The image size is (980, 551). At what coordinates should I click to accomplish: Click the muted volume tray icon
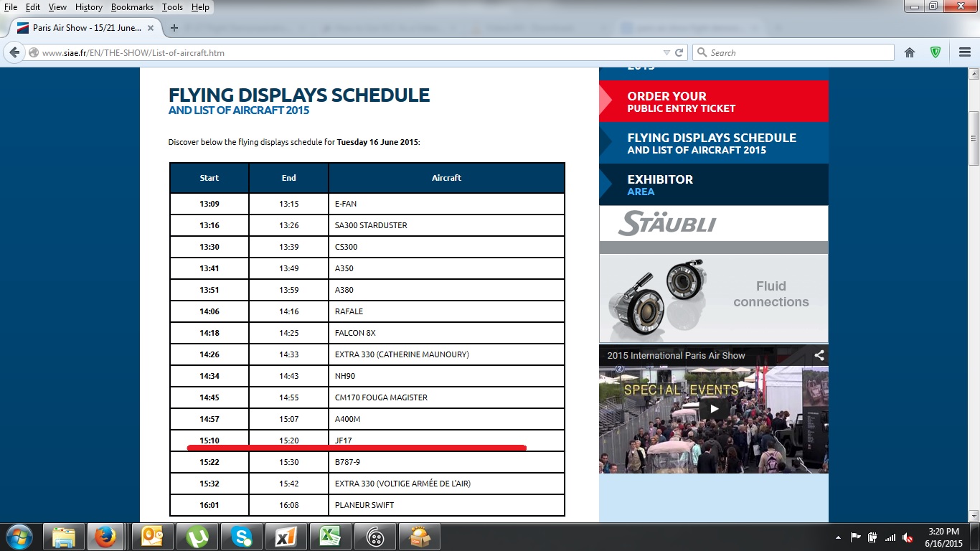[x=908, y=537]
